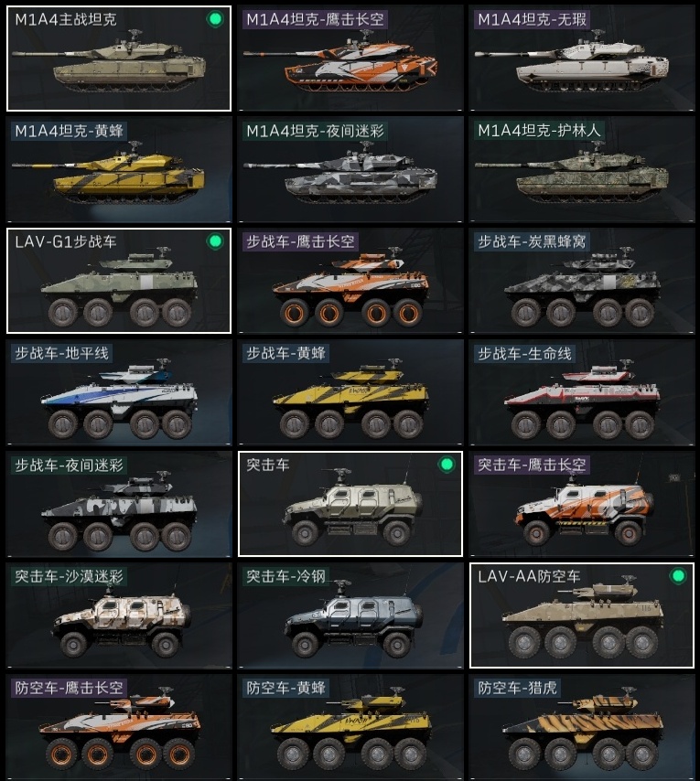
Task: Select the 步战车-夜间迷彩 camo skin
Action: click(x=119, y=504)
